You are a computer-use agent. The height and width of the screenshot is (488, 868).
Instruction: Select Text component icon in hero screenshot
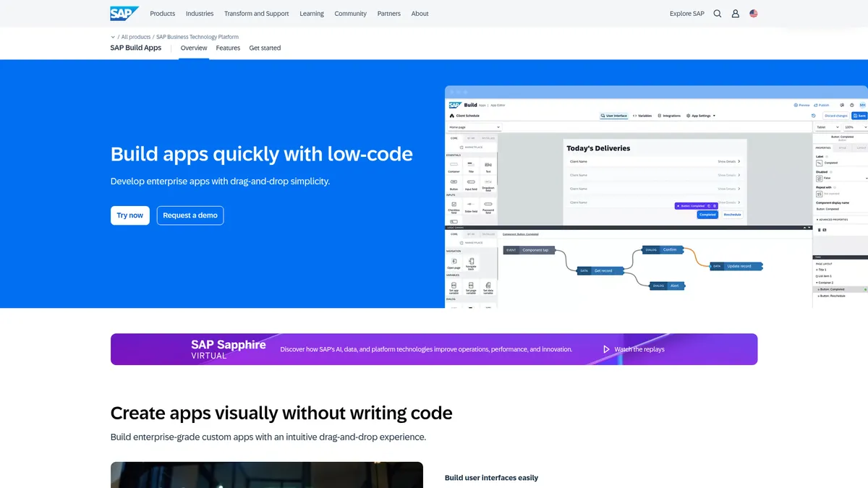pos(488,165)
